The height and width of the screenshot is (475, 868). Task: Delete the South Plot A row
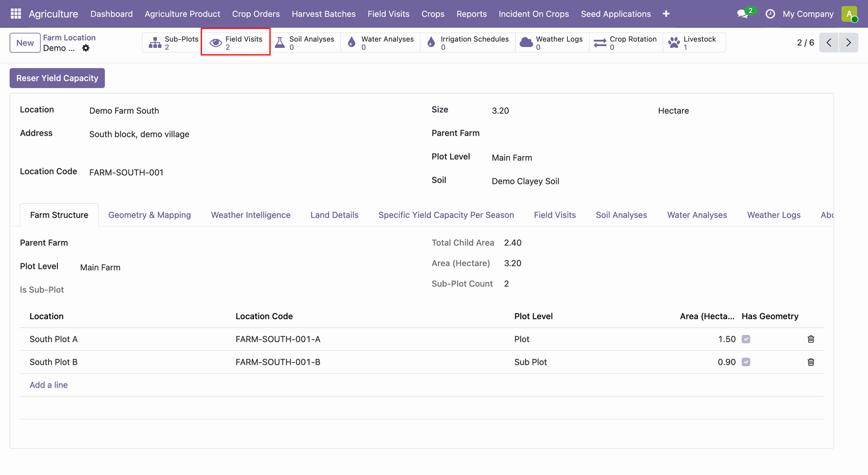(811, 339)
